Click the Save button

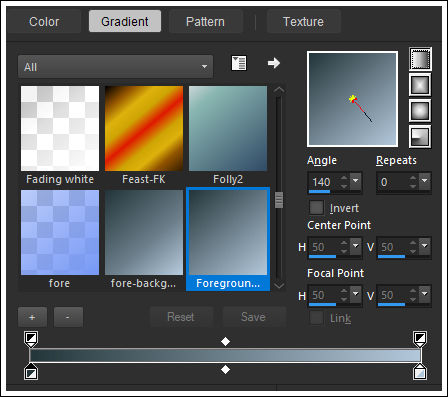coord(254,317)
